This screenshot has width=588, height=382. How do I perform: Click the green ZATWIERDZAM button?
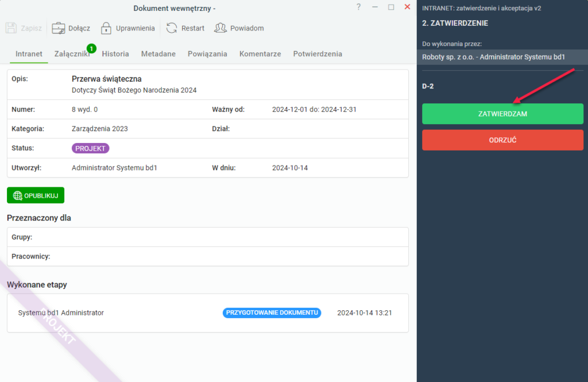502,114
